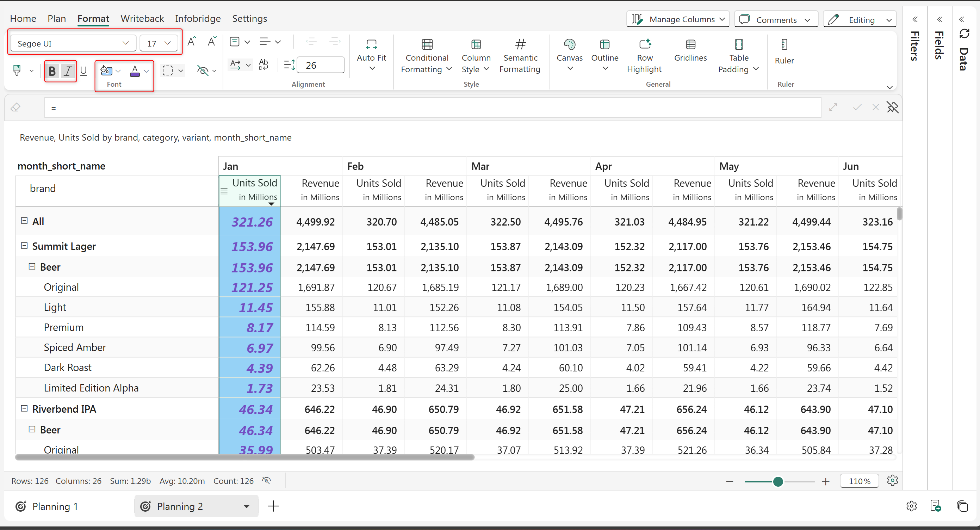Toggle Bold formatting

[52, 71]
